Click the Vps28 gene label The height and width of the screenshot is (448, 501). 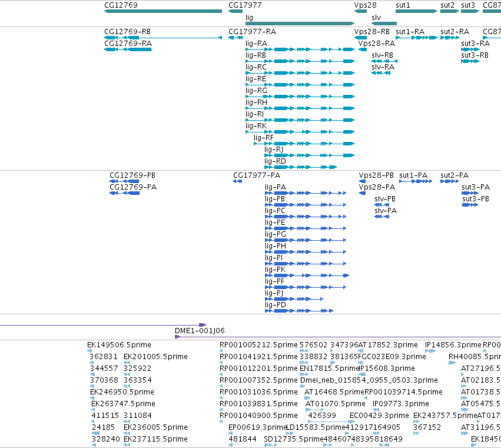[x=365, y=5]
